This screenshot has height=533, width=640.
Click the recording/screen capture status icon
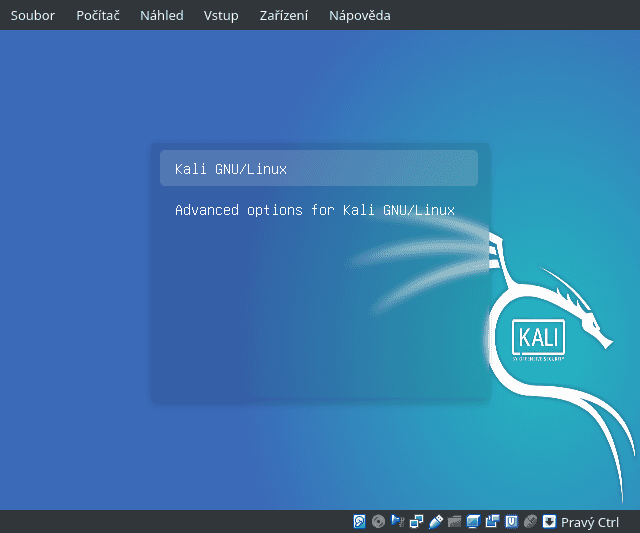coord(492,522)
